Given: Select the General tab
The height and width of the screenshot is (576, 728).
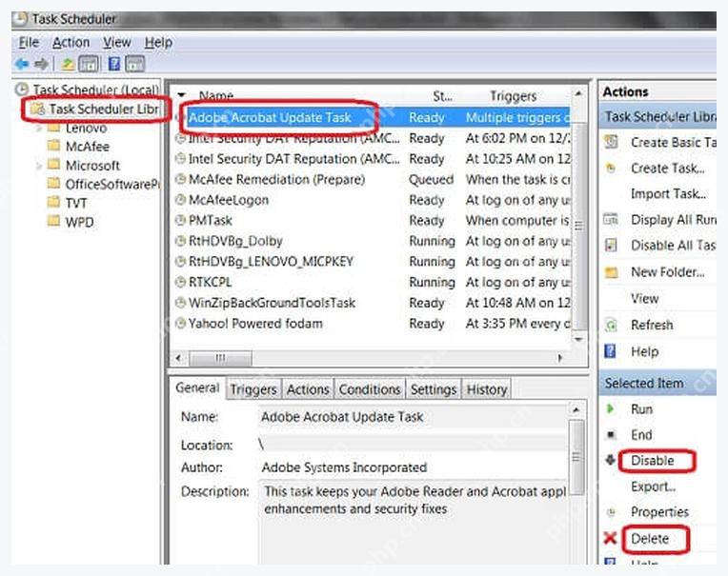Looking at the screenshot, I should 197,387.
